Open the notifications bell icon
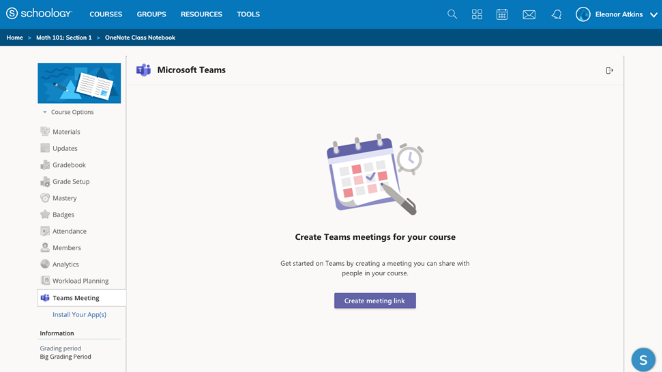The height and width of the screenshot is (372, 662). pos(556,14)
